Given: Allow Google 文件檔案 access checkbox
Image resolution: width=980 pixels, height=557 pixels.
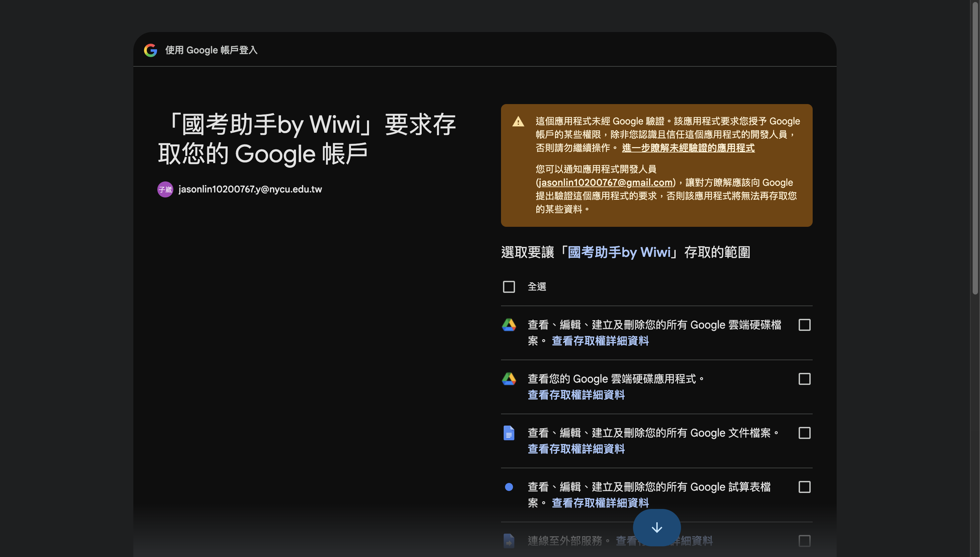Looking at the screenshot, I should click(x=805, y=433).
